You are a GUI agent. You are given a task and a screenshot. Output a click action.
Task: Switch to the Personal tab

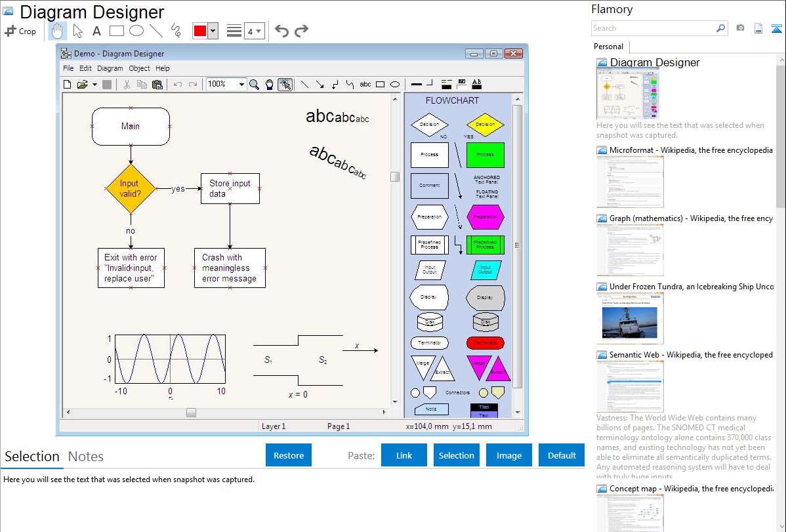click(609, 47)
